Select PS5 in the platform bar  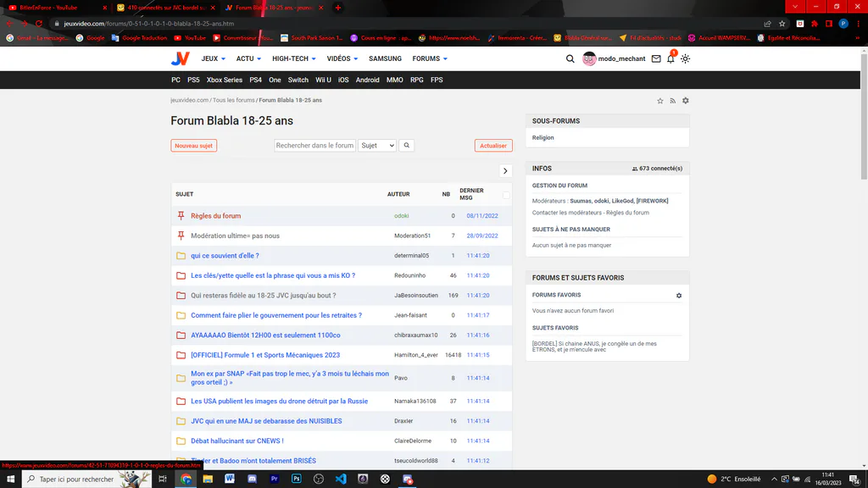click(193, 80)
